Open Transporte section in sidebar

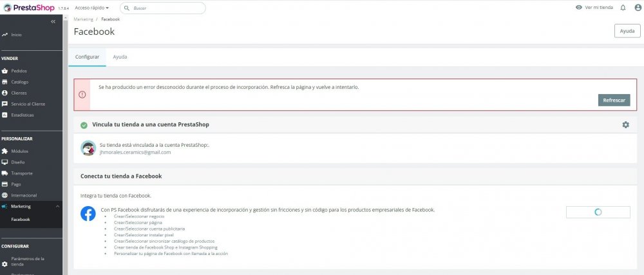(x=22, y=173)
